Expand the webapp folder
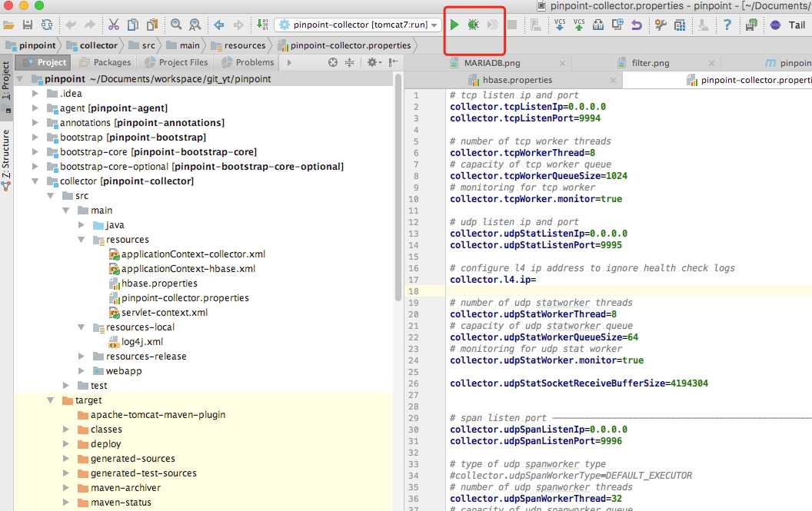 (x=82, y=370)
